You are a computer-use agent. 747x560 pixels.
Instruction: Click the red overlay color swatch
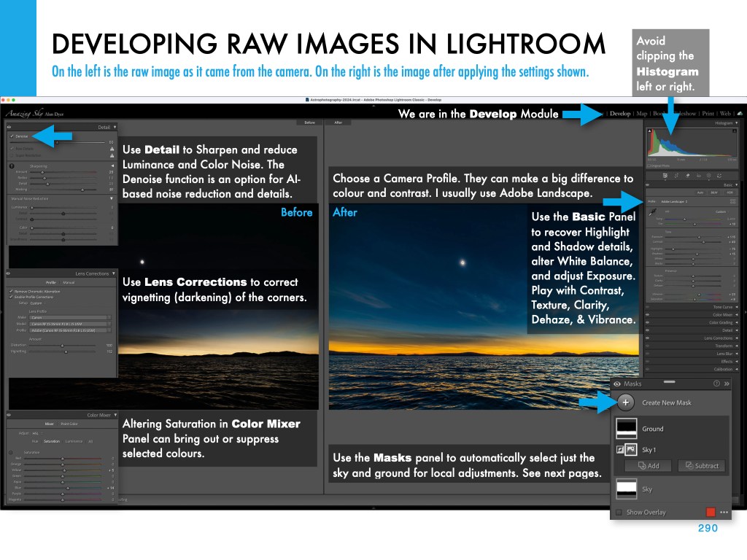tap(711, 512)
